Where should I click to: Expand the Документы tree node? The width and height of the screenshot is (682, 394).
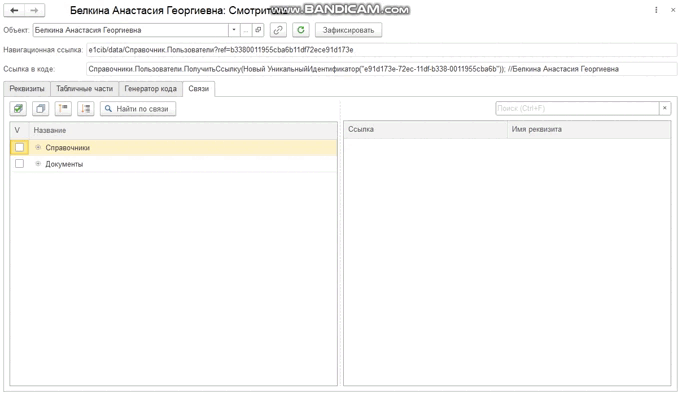(38, 164)
